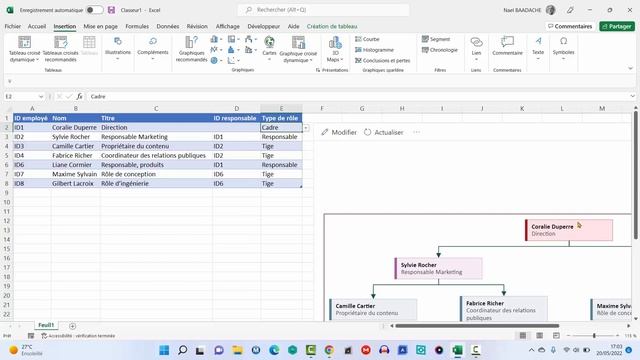The width and height of the screenshot is (640, 360).
Task: Click the zoom in plus button
Action: coord(617,336)
